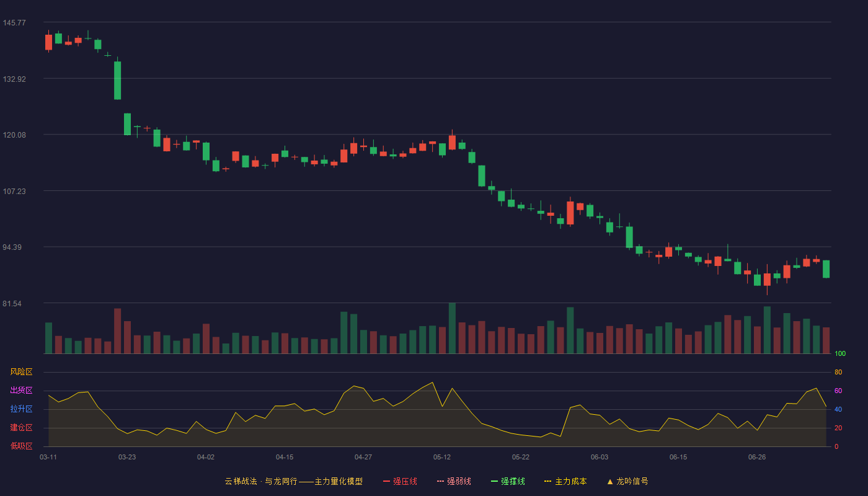The width and height of the screenshot is (868, 496).
Task: Click the yellow dashed marker beside 主力成本
Action: click(547, 482)
